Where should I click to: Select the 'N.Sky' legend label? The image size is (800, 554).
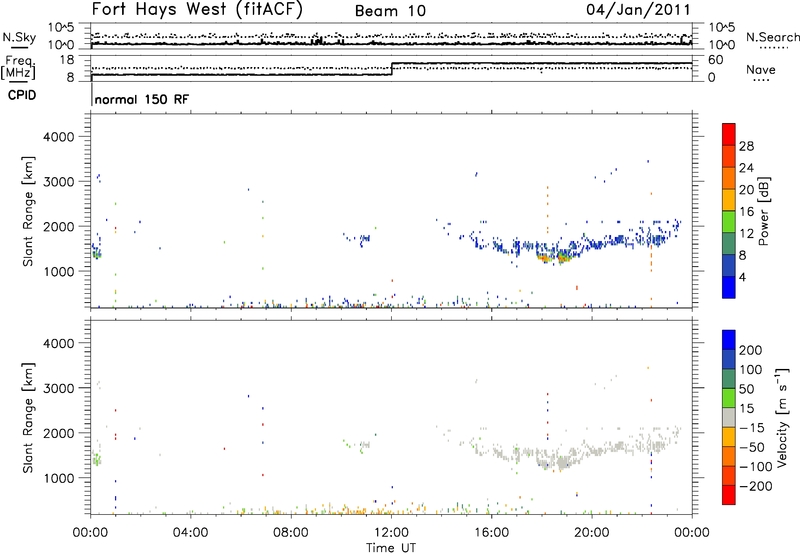[19, 38]
